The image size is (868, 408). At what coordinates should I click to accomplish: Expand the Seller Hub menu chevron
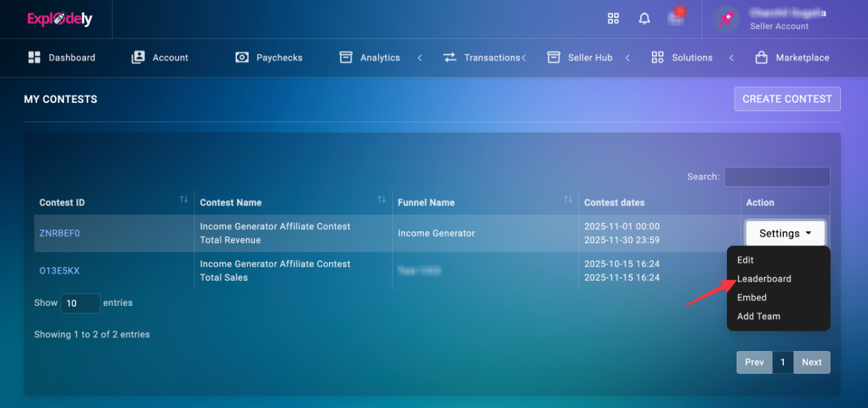pos(628,58)
